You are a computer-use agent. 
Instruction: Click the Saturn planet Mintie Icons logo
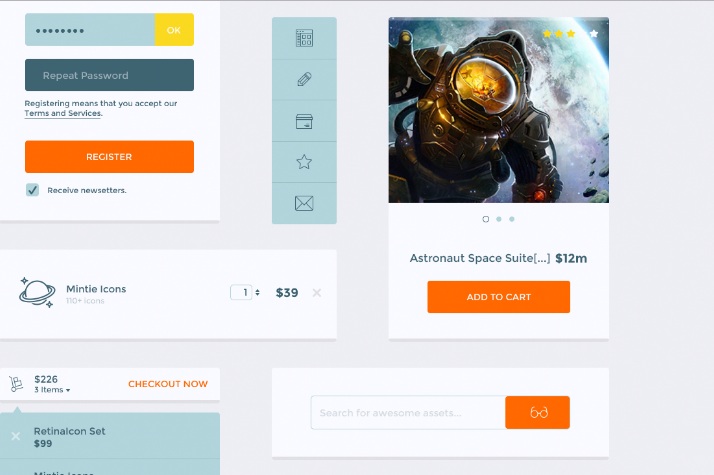point(37,292)
